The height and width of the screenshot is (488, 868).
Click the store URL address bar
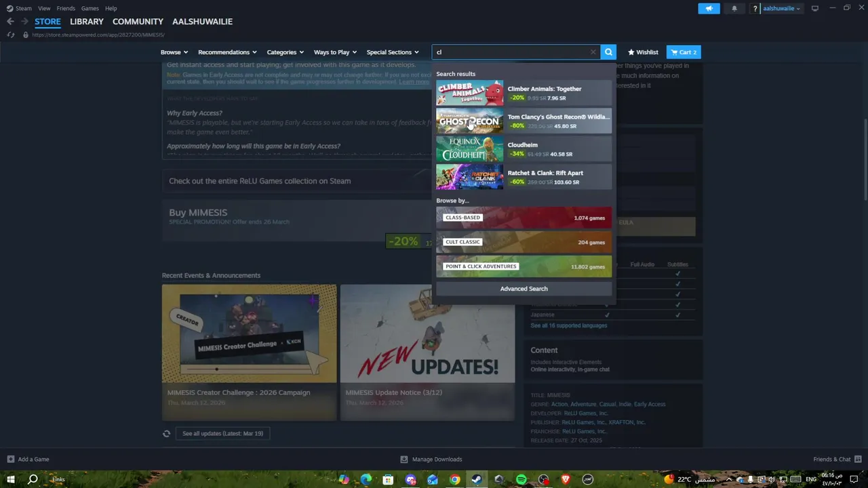tap(98, 35)
